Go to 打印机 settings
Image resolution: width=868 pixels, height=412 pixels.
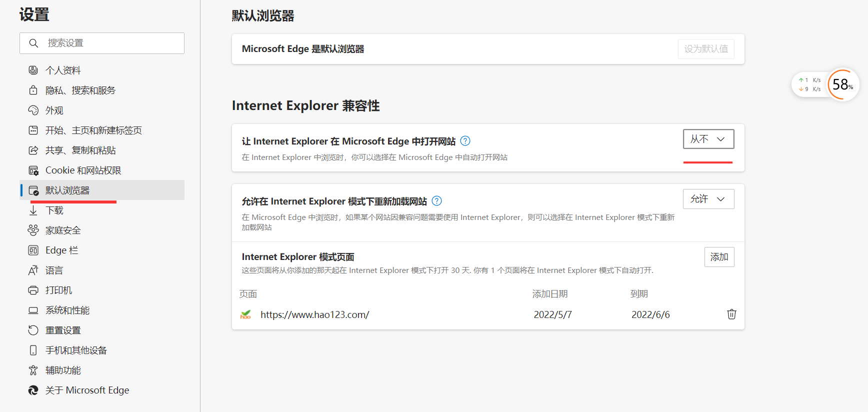(x=102, y=290)
